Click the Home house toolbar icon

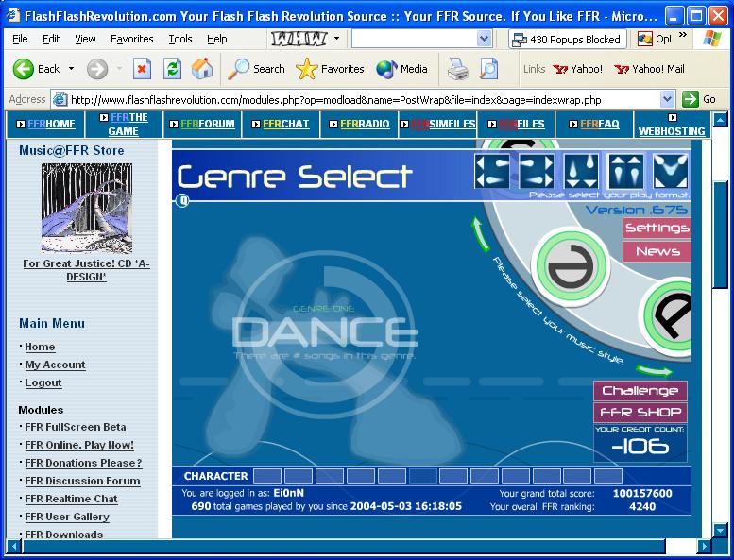[202, 69]
